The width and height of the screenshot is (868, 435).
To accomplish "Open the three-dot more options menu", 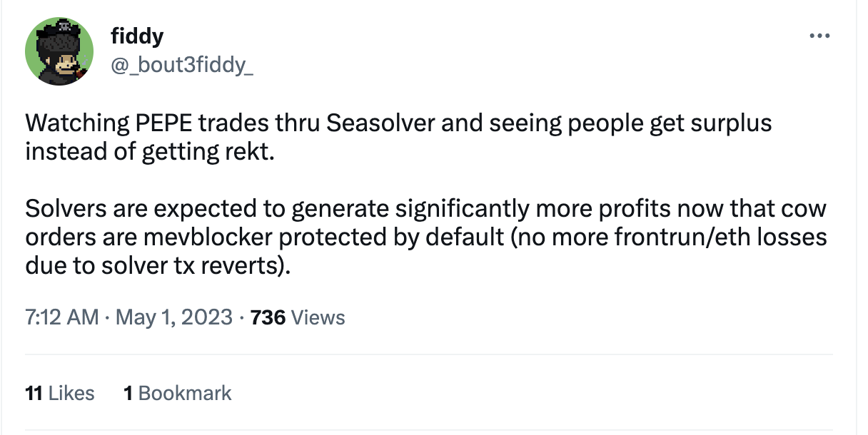I will pos(819,36).
